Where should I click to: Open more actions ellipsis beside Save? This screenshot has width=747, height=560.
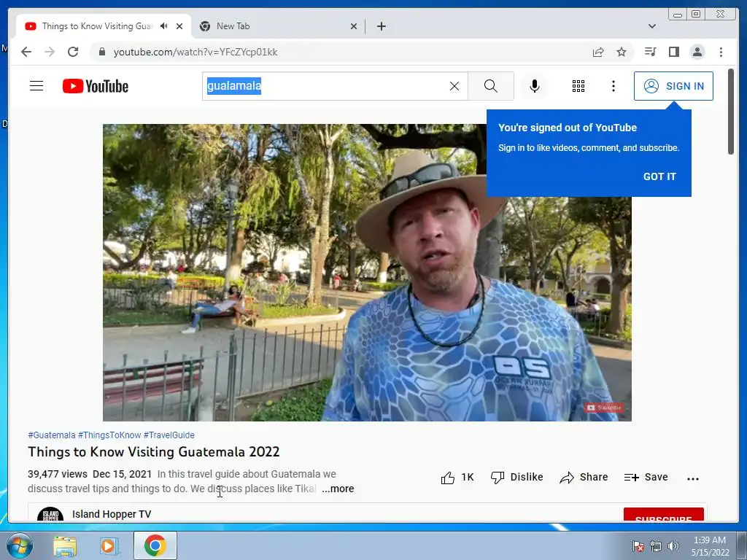click(693, 478)
